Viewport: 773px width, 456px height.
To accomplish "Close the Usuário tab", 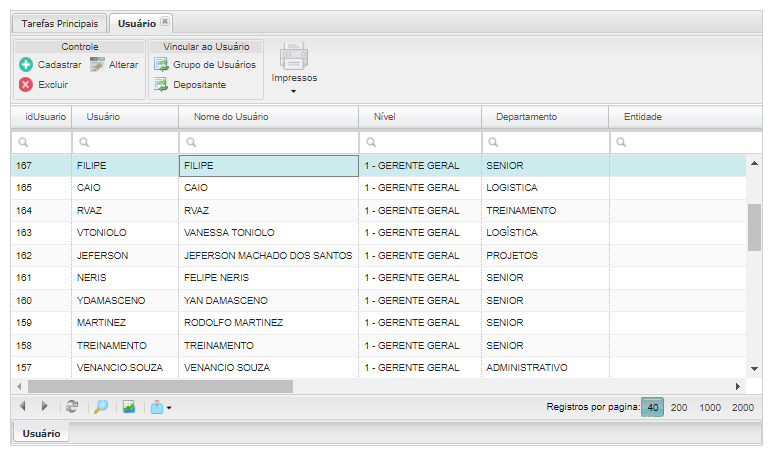I will pos(165,21).
